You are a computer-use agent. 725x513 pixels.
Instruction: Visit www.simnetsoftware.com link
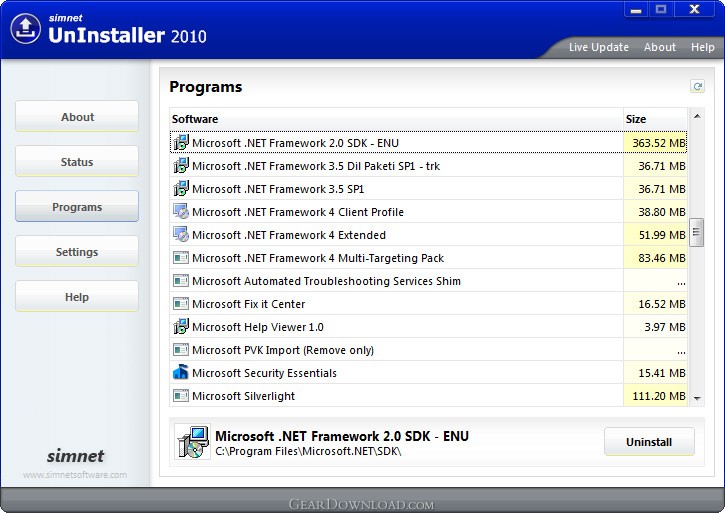75,475
